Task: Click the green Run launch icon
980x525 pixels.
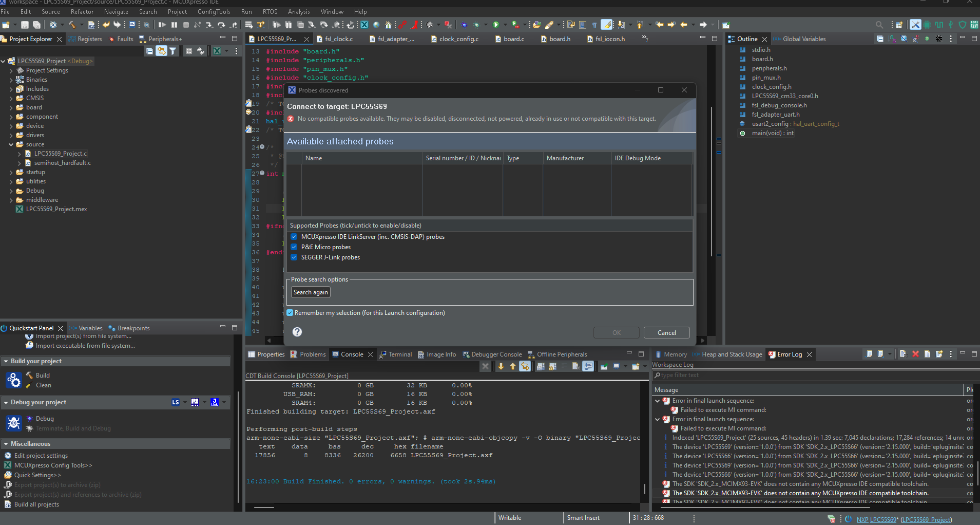Action: (496, 25)
